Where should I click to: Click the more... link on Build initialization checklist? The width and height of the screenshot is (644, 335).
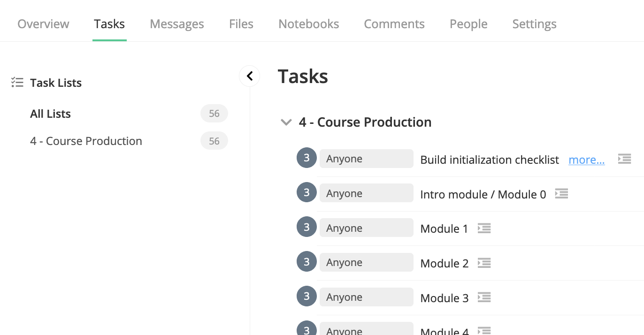click(586, 160)
